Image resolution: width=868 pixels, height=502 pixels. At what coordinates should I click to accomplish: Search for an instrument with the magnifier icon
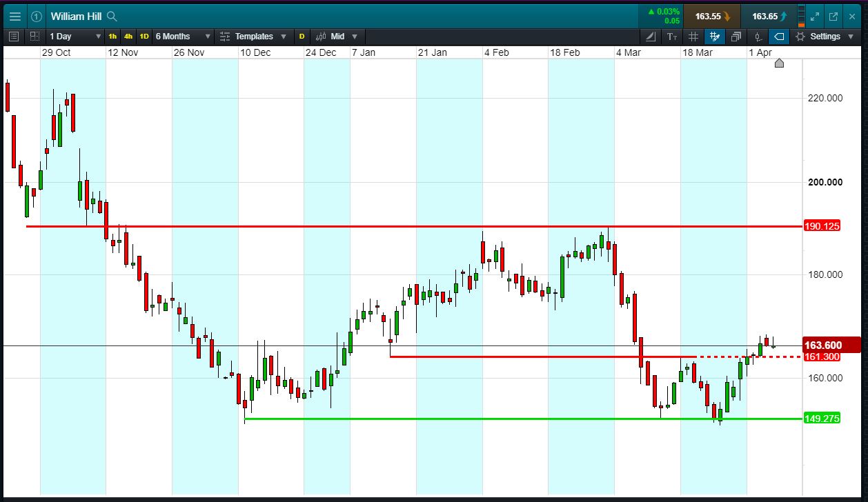pyautogui.click(x=112, y=17)
